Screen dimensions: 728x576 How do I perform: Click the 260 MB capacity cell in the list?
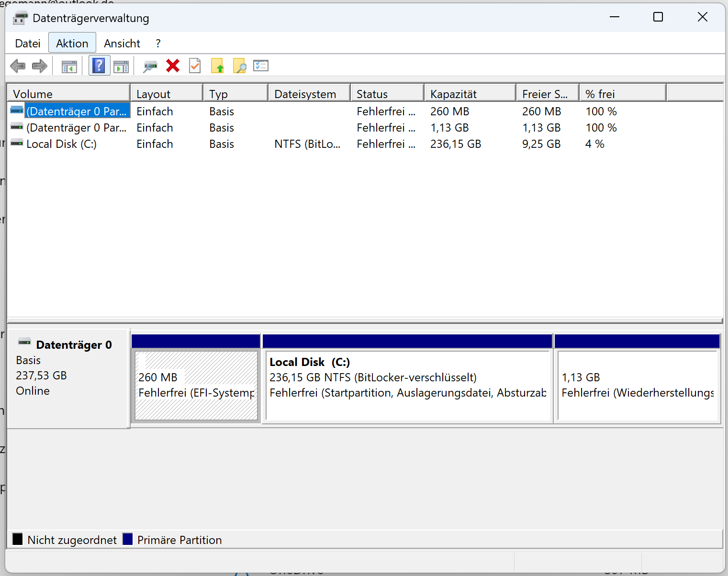click(x=449, y=111)
